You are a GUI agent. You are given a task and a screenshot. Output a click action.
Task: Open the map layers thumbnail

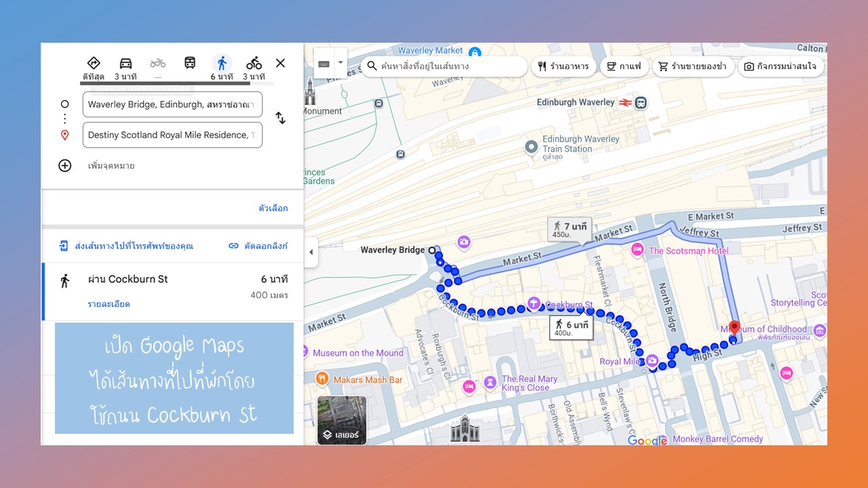[x=342, y=420]
